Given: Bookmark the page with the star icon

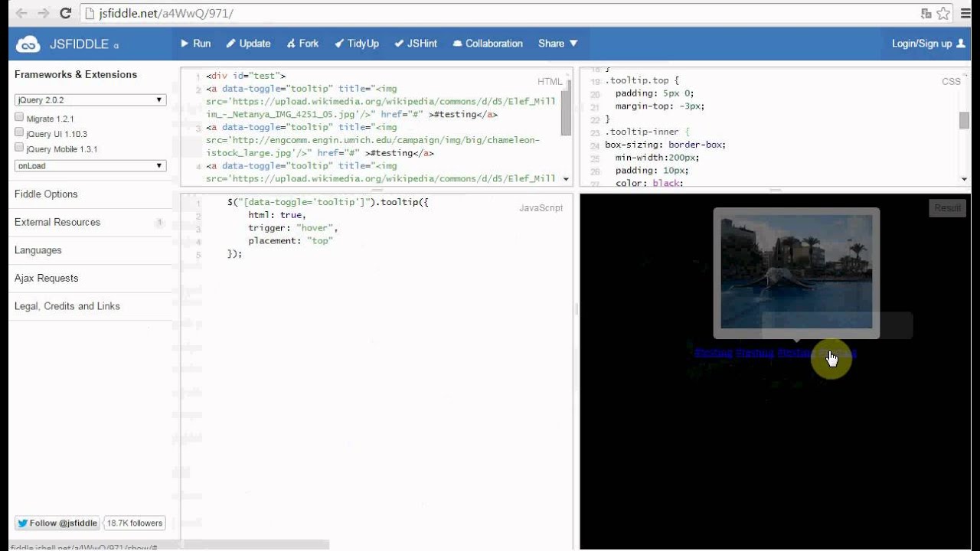Looking at the screenshot, I should click(943, 13).
